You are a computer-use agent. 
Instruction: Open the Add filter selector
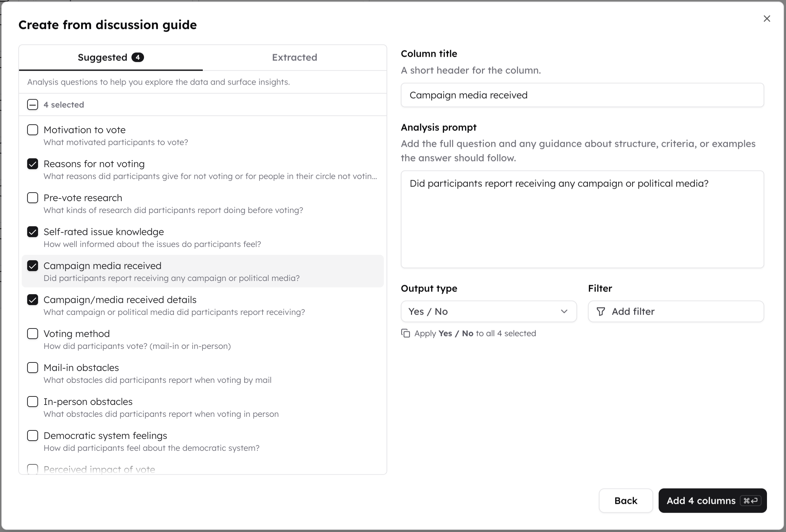[x=676, y=312]
